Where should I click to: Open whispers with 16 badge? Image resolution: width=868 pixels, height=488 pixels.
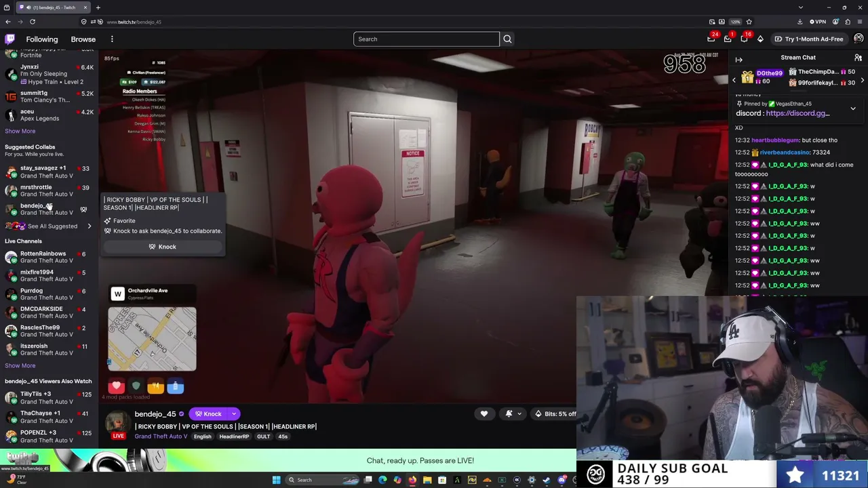tap(744, 39)
